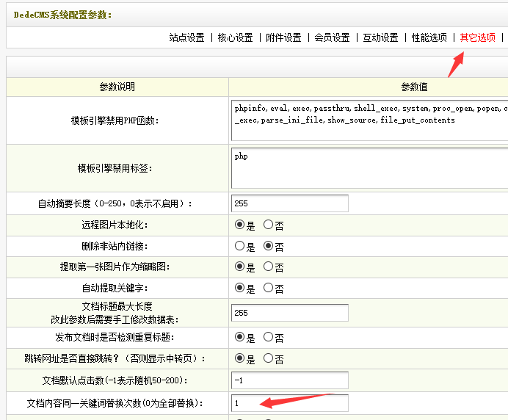Open the 会员设置 tab
This screenshot has width=508, height=420.
pyautogui.click(x=332, y=37)
